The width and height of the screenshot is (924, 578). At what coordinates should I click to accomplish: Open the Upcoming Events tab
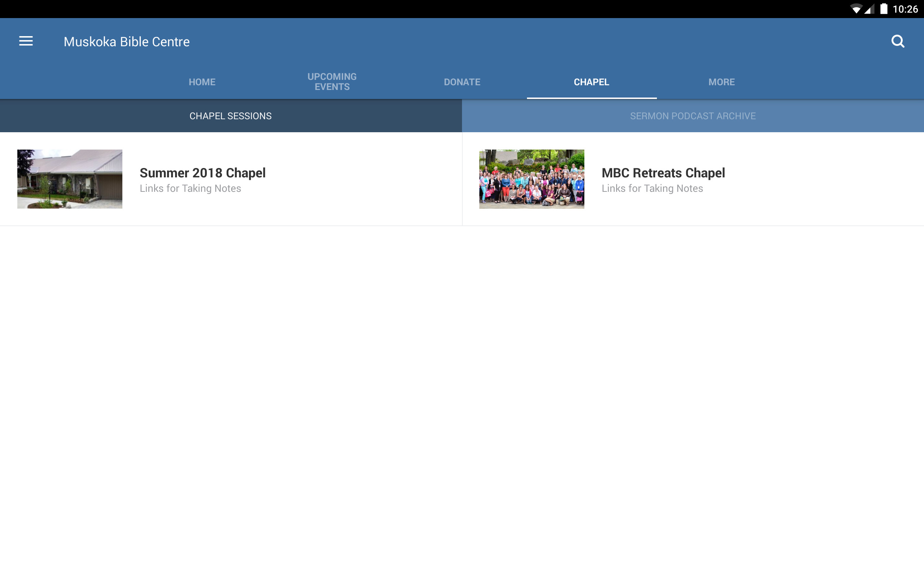pos(332,82)
